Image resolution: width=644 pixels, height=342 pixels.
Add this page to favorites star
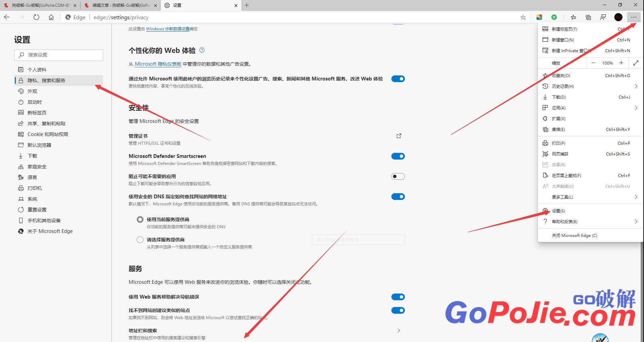tap(523, 17)
